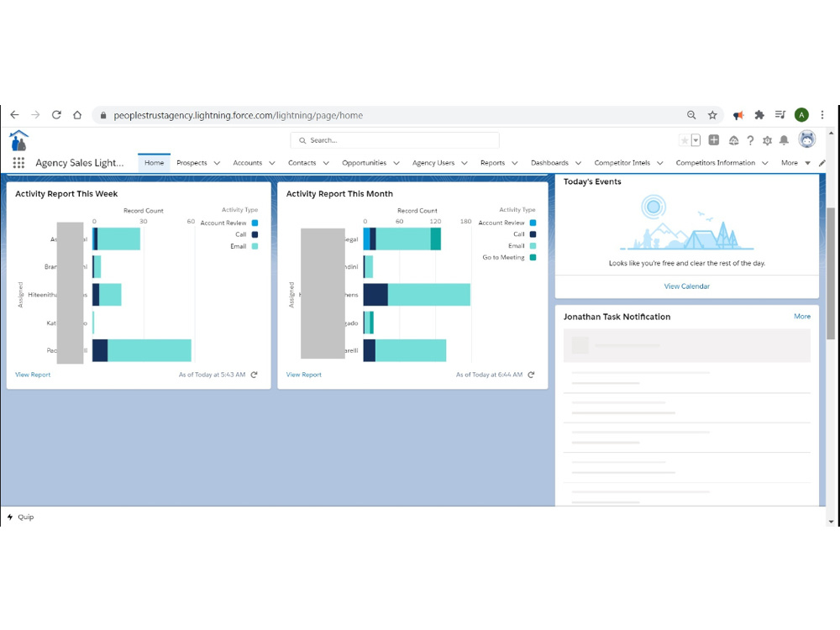840x630 pixels.
Task: Open the Setup gear
Action: (x=767, y=140)
